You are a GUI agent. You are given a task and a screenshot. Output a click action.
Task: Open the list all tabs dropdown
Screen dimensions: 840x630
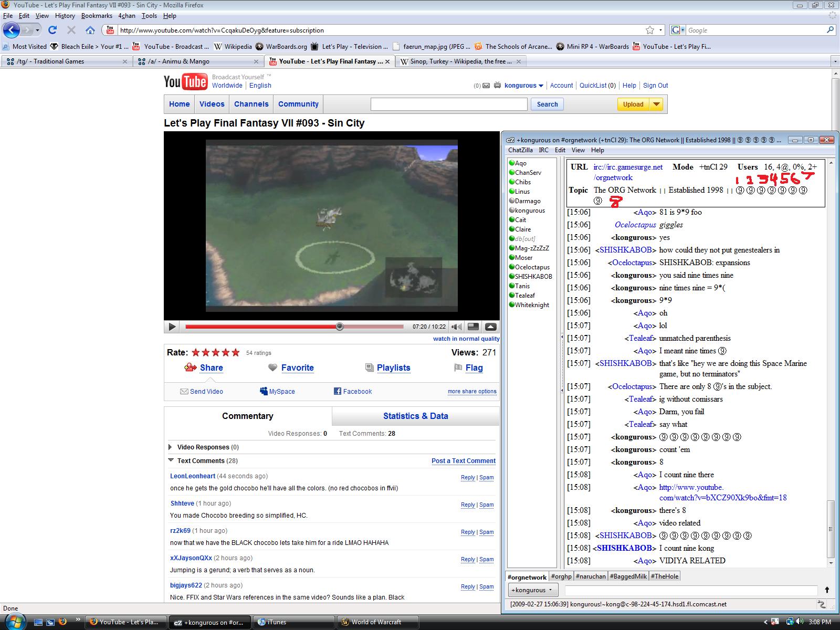(835, 61)
